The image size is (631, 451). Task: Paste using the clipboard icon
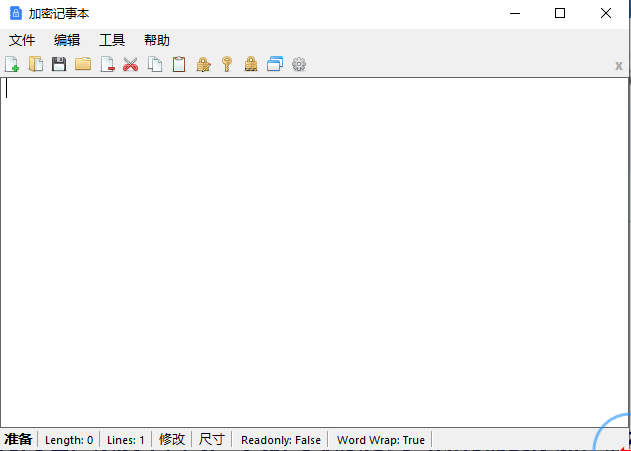[179, 64]
